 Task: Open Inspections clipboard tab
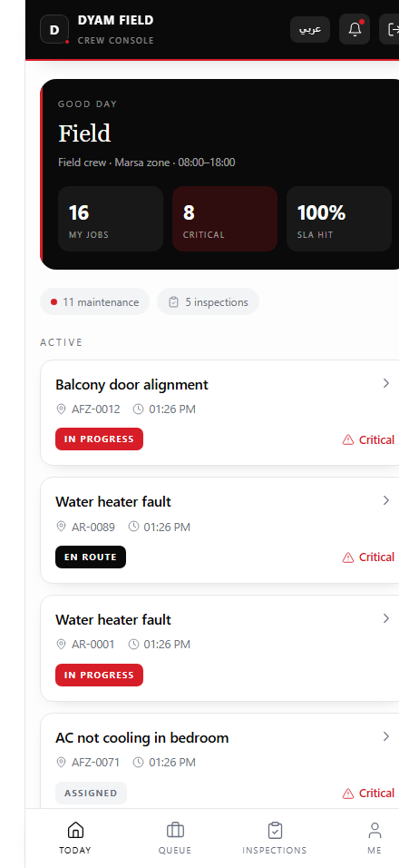point(275,838)
